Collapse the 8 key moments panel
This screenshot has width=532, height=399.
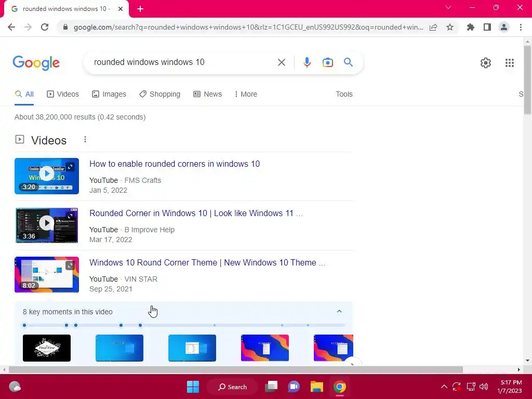(339, 312)
